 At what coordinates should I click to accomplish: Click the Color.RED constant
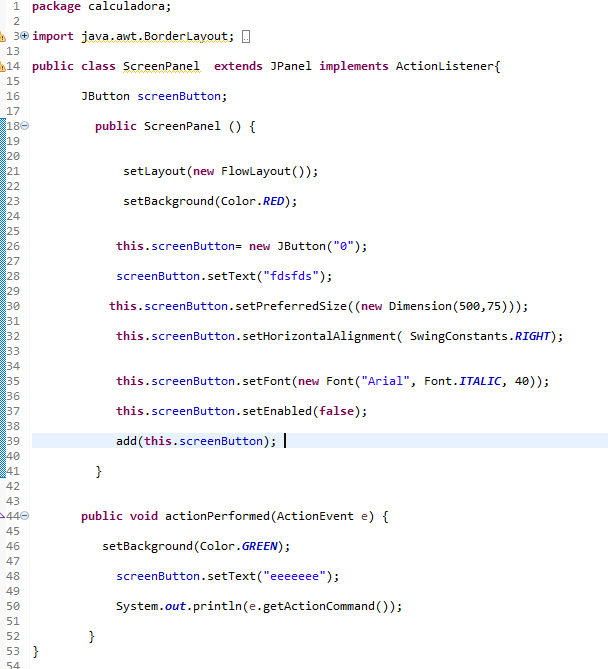(x=252, y=201)
